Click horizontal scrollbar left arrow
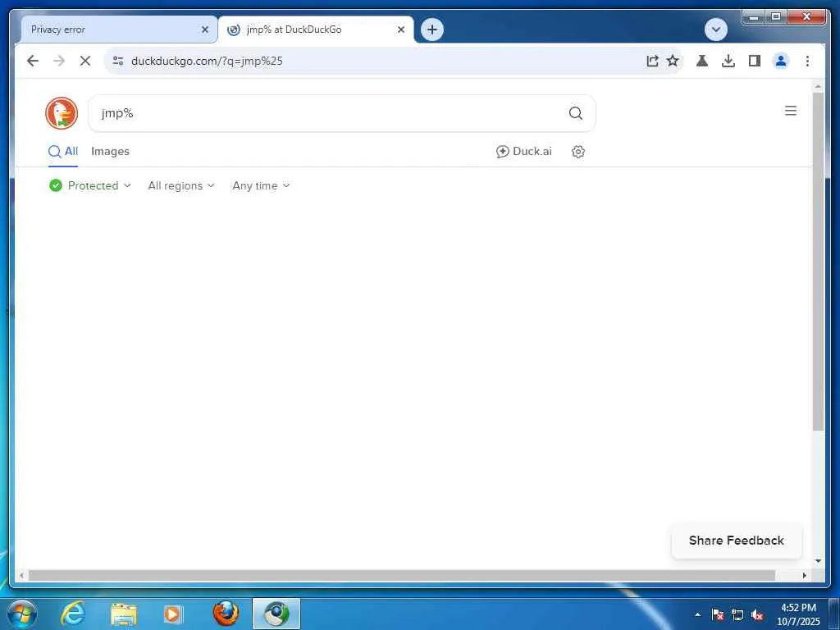The image size is (840, 630). 21,575
